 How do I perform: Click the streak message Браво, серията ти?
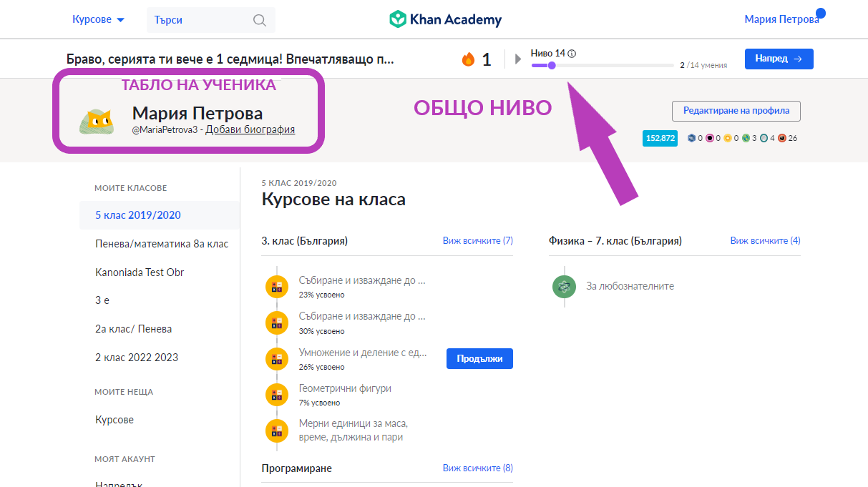230,59
